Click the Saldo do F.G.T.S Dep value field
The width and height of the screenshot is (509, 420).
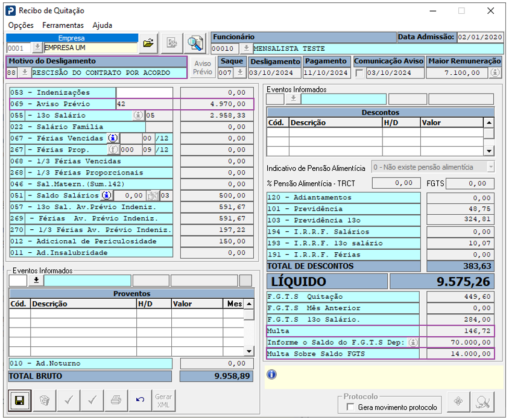(461, 342)
